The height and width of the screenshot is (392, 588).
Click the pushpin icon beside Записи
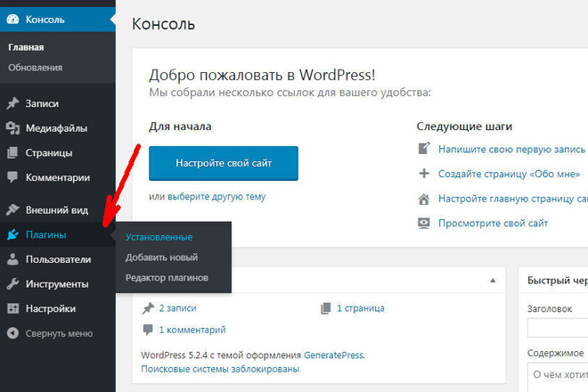coord(12,103)
